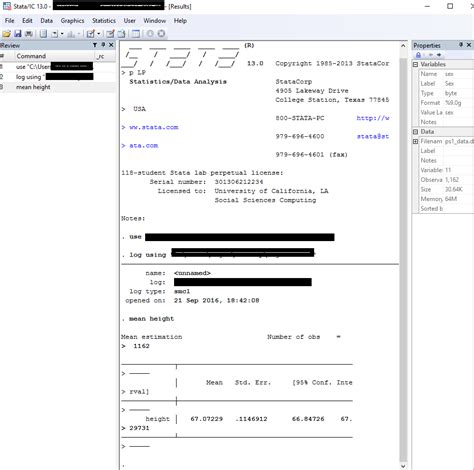Screen dimensions: 474x470
Task: Expand the Filename row in Properties
Action: (x=415, y=141)
